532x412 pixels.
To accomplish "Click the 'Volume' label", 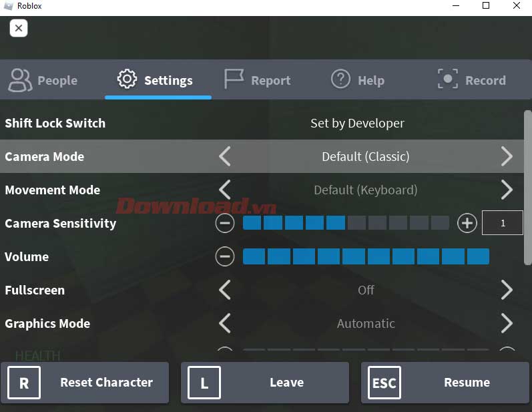I will pos(27,256).
